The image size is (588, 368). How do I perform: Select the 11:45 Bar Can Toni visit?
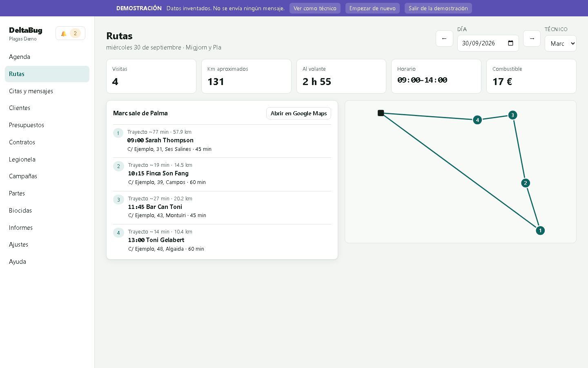(x=222, y=207)
